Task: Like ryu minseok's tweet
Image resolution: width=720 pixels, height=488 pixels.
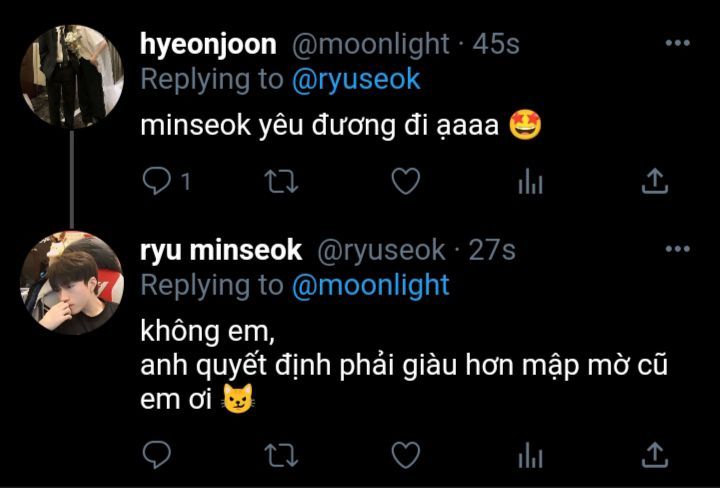Action: pos(406,454)
